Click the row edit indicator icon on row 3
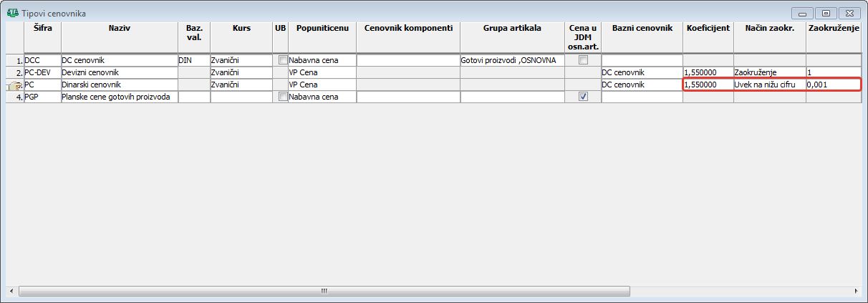 (13, 85)
